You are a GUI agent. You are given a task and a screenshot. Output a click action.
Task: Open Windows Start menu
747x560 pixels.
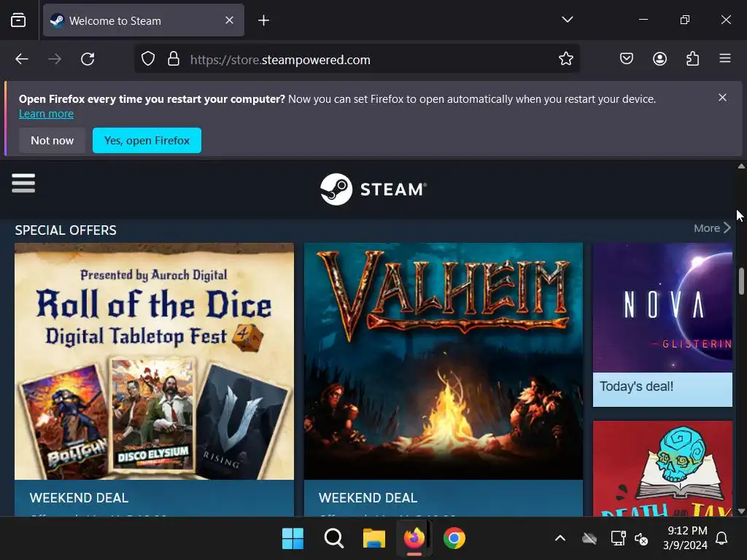(293, 539)
